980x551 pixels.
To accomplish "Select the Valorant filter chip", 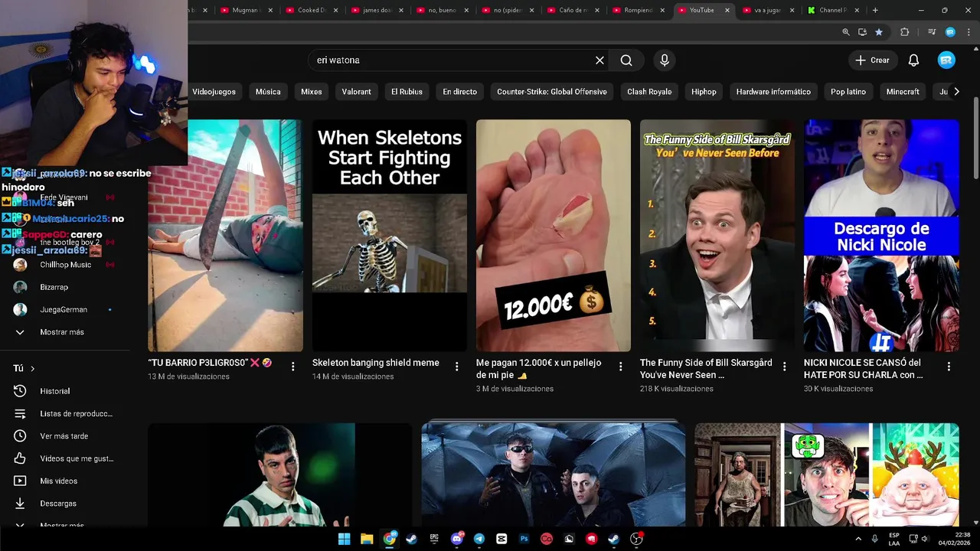I will pos(357,92).
